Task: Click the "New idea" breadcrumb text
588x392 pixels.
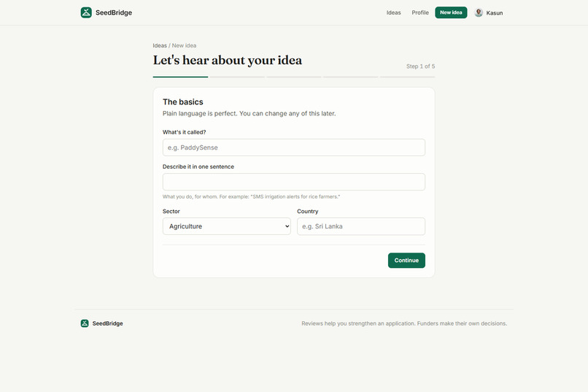Action: pyautogui.click(x=184, y=45)
